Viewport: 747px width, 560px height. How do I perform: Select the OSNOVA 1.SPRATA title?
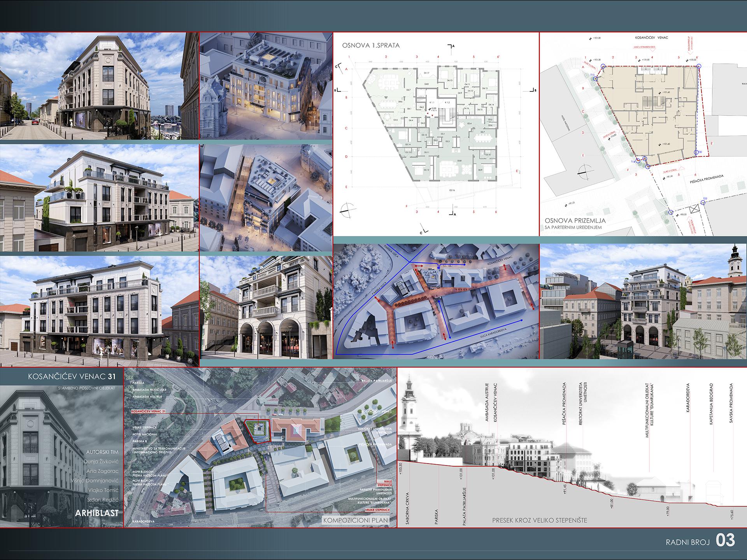coord(371,45)
